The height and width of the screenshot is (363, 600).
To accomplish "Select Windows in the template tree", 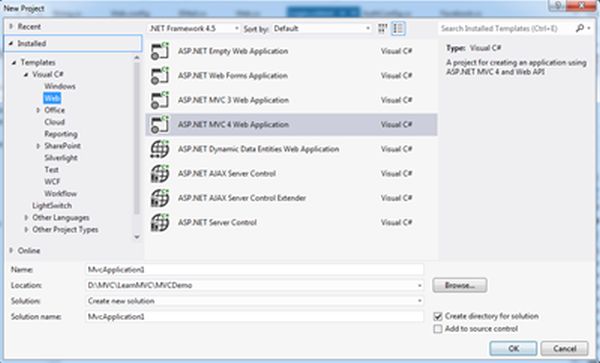I will point(60,86).
